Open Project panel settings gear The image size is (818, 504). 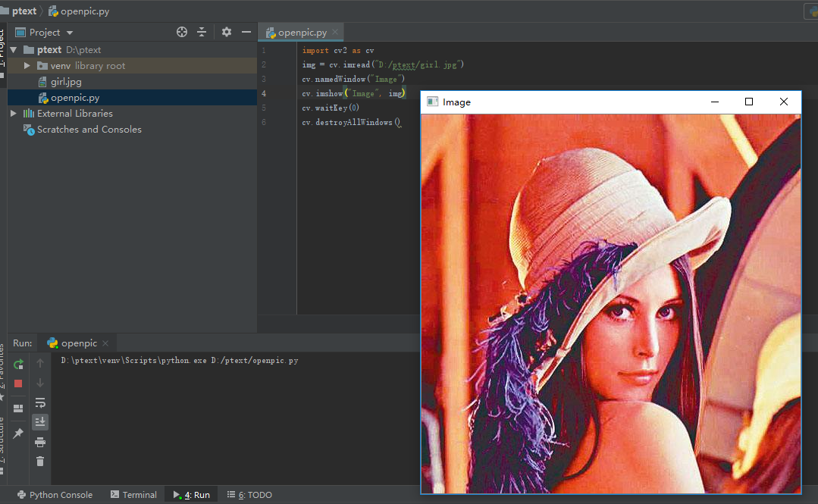pyautogui.click(x=226, y=32)
